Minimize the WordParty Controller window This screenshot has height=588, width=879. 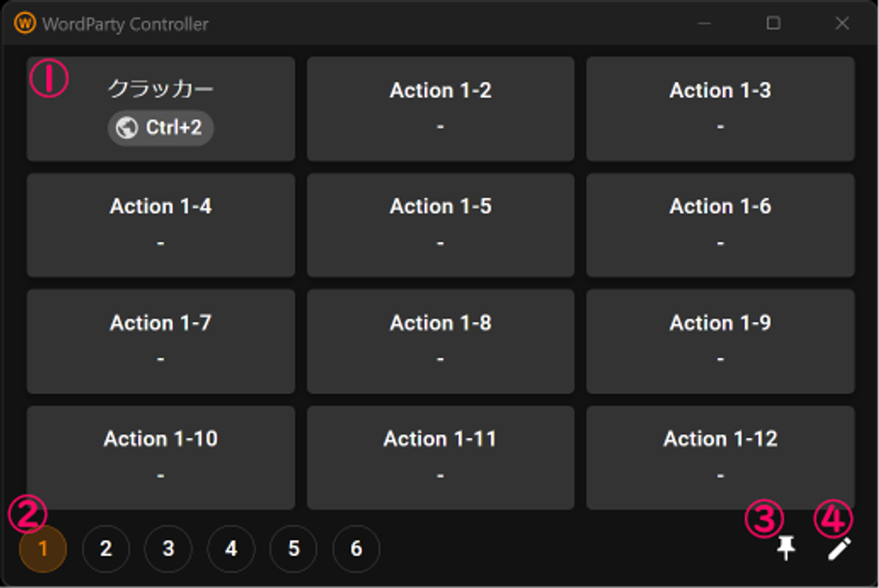pos(704,23)
